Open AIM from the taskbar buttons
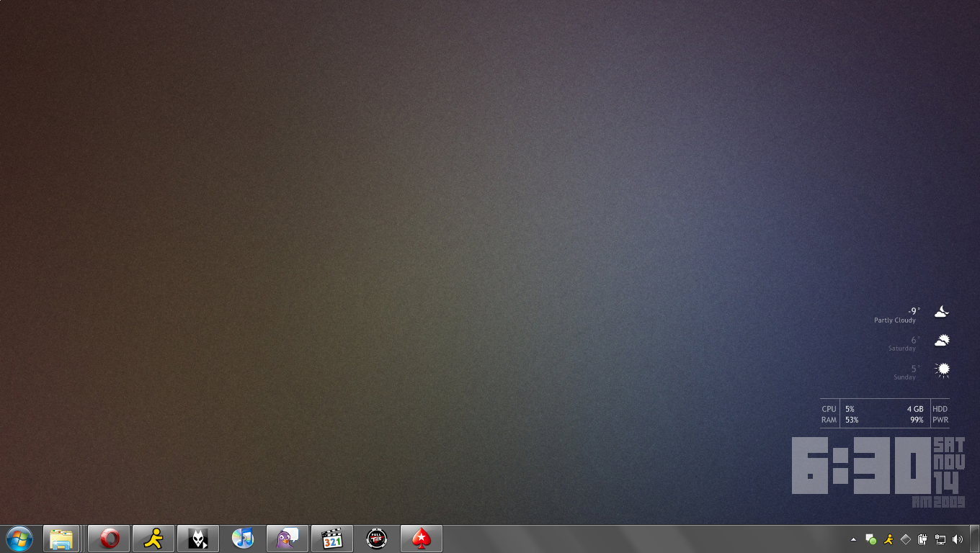 [x=153, y=539]
